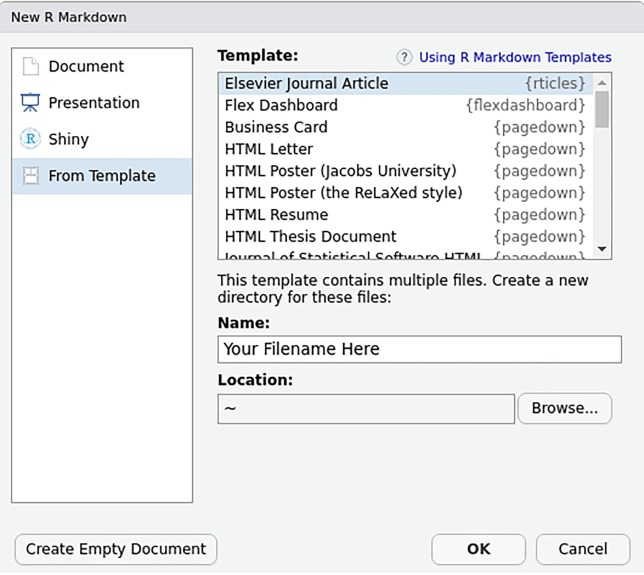The width and height of the screenshot is (644, 575).
Task: Click the From Template layout icon
Action: pos(30,176)
